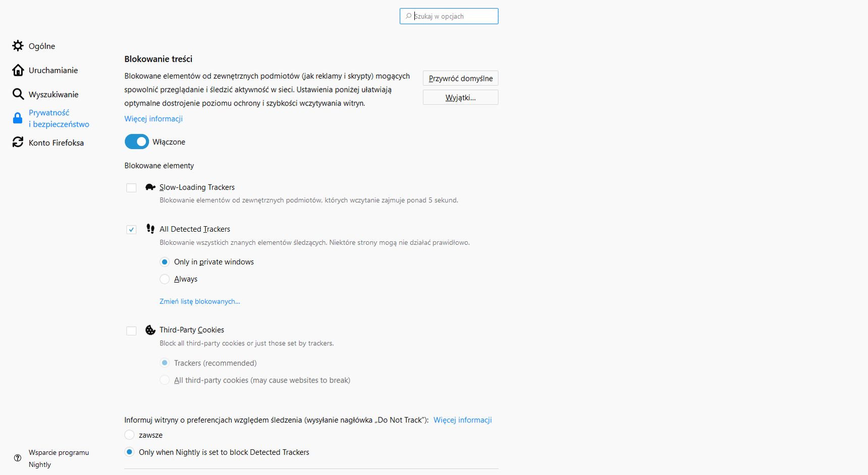Open Więcej informacji link under Blokowanie treści
868x475 pixels.
pos(153,119)
